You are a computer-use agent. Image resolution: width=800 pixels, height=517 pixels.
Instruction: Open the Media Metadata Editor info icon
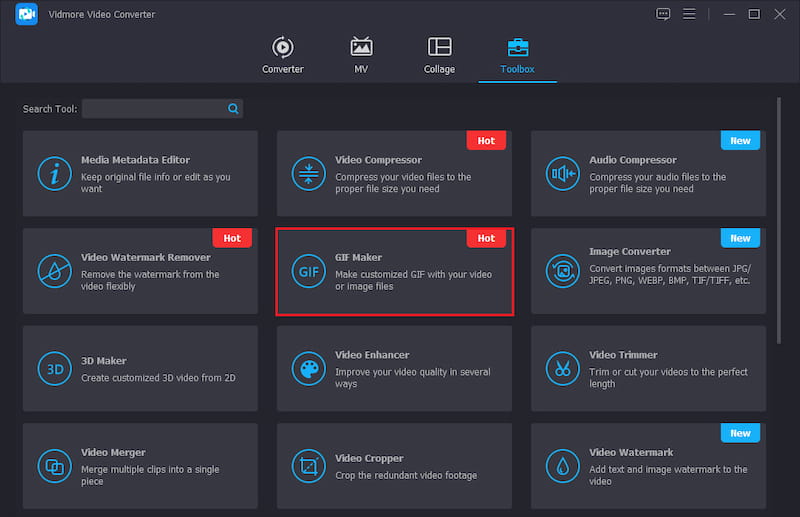[54, 174]
